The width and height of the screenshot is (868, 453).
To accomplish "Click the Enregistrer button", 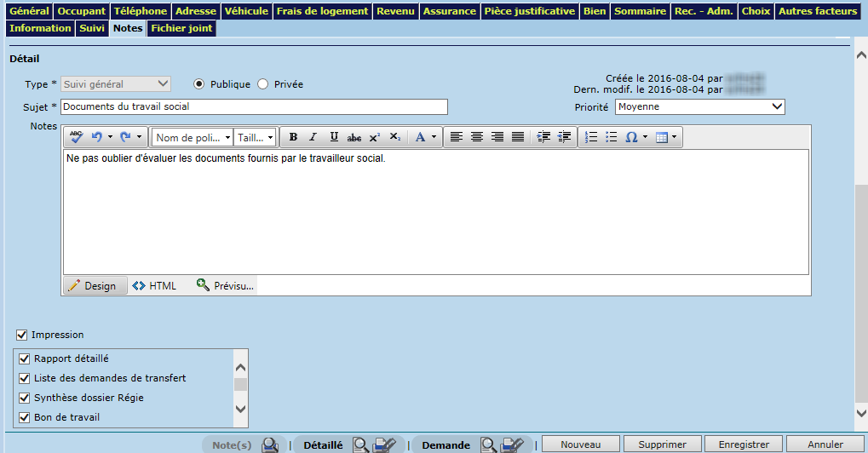I will point(744,444).
